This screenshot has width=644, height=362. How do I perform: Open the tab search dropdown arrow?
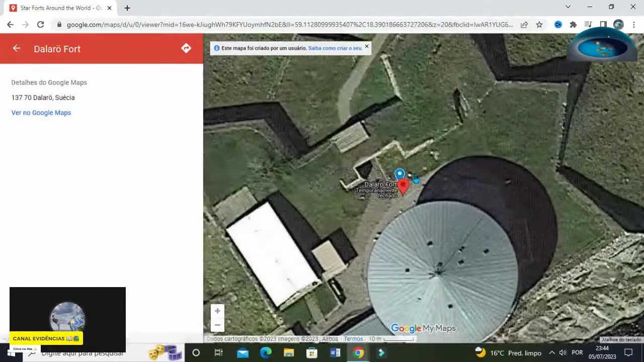pos(568,7)
